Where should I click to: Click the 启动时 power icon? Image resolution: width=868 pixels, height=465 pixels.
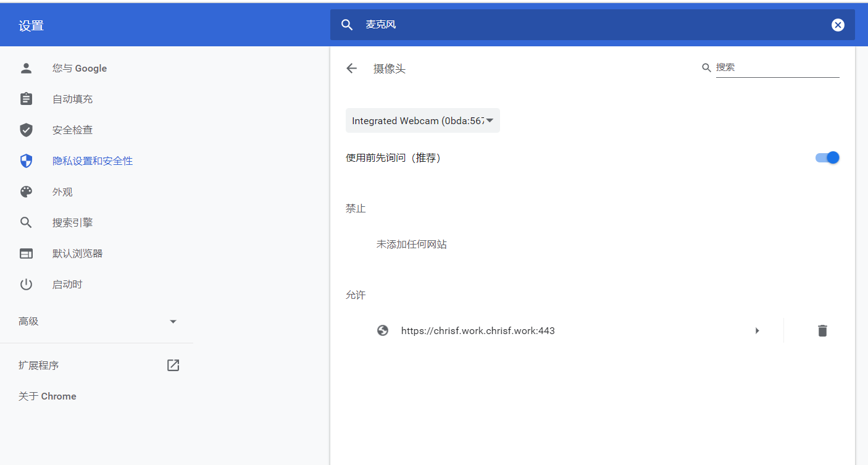(26, 284)
